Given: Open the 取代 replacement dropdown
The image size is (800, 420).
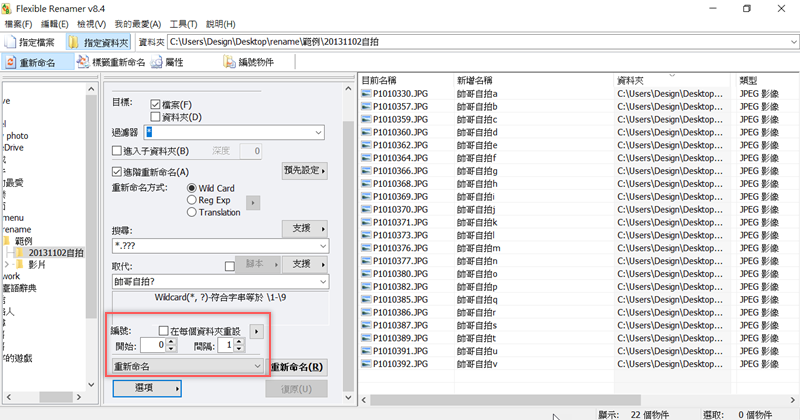Looking at the screenshot, I should 322,282.
